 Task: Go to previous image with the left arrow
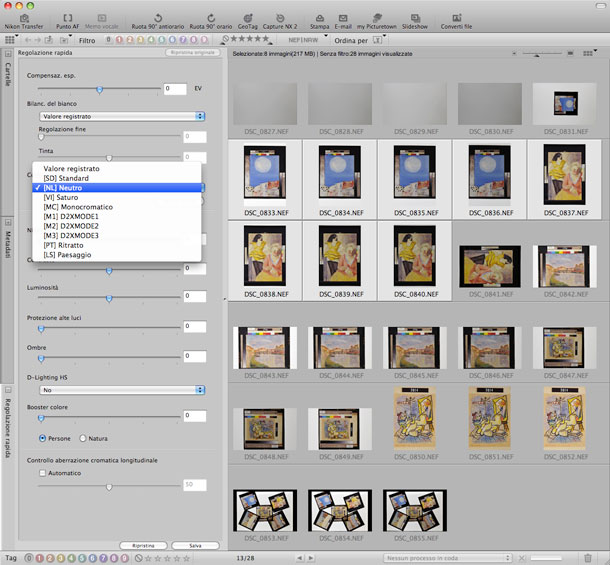300,558
